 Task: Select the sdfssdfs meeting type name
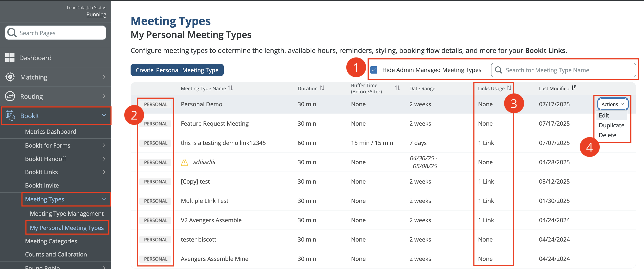(x=204, y=162)
